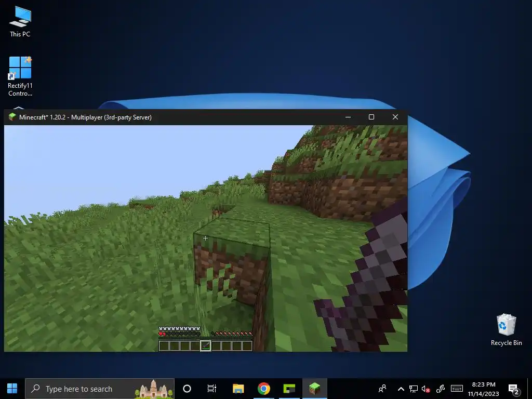
Task: Close the Minecraft window
Action: 395,117
